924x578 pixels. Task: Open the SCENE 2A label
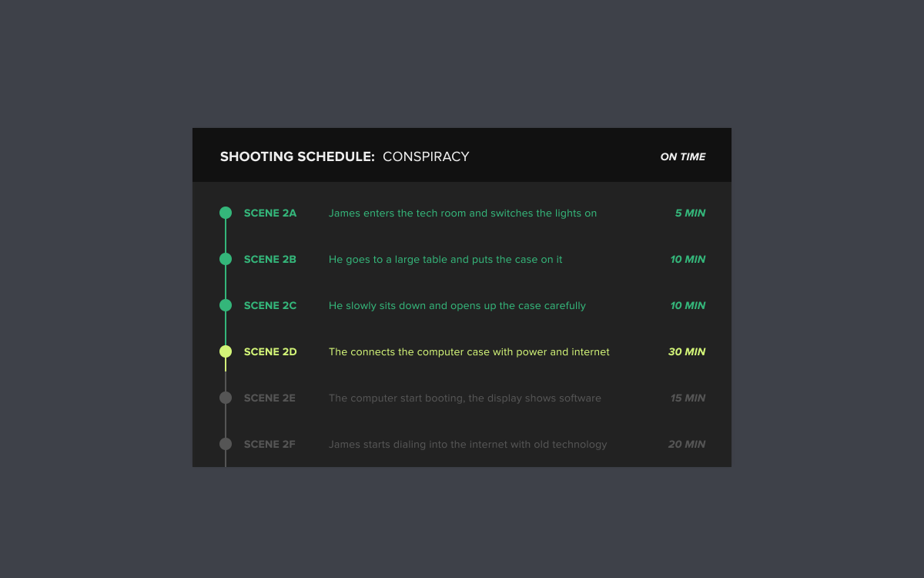pos(270,213)
